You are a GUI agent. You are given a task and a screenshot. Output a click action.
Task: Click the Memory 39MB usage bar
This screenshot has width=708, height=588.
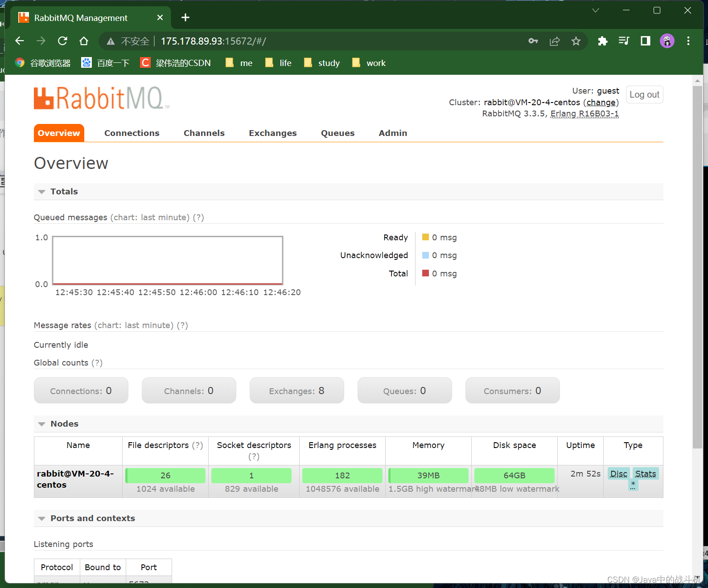[428, 475]
